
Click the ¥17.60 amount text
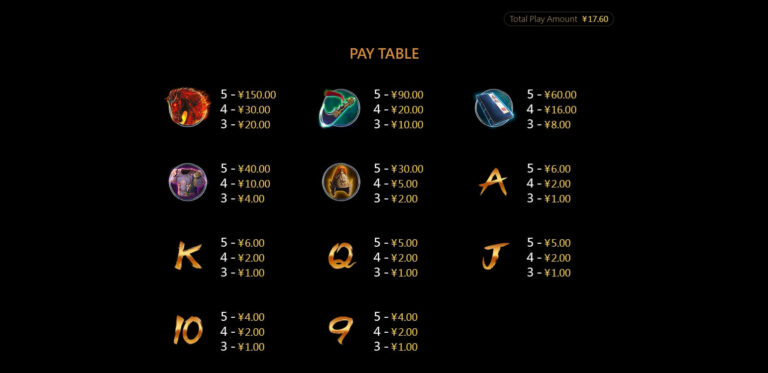pos(595,19)
